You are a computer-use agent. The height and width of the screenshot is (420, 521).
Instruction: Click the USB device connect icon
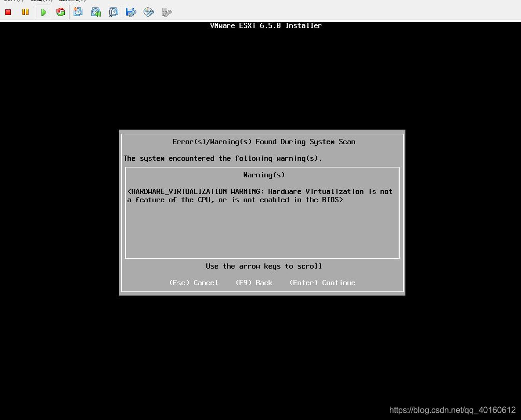pyautogui.click(x=166, y=12)
